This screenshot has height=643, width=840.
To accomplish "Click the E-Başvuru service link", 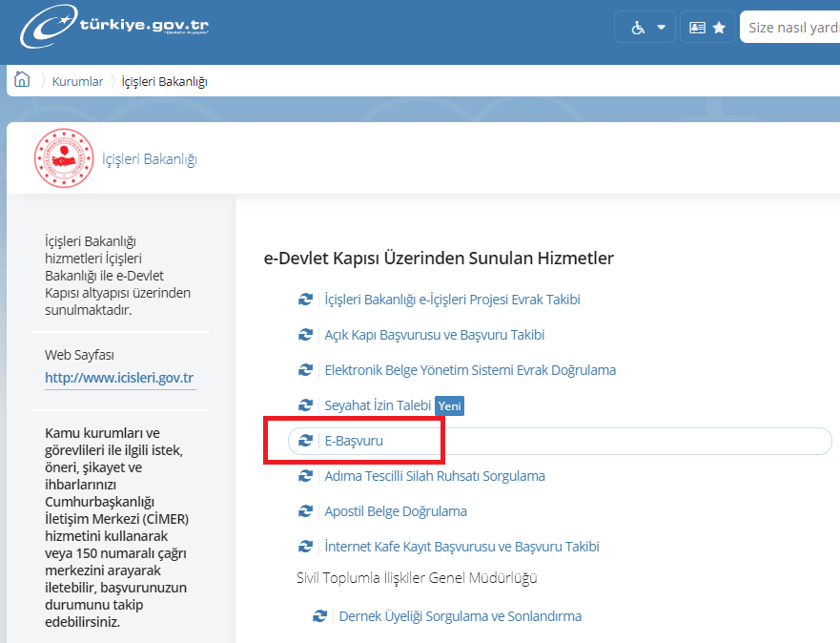I will [354, 441].
